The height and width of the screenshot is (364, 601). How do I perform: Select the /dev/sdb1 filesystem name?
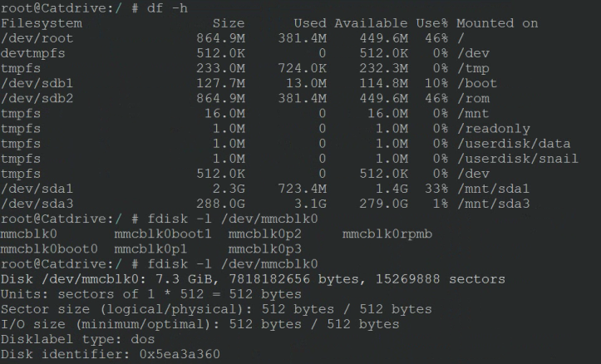pos(37,84)
